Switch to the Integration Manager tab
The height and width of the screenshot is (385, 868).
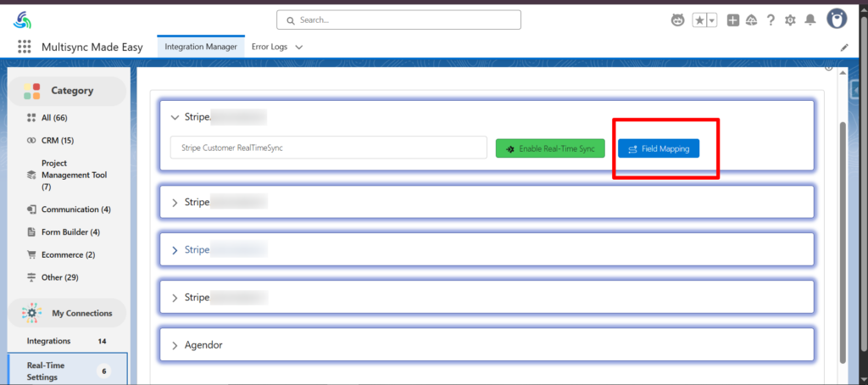pyautogui.click(x=201, y=47)
